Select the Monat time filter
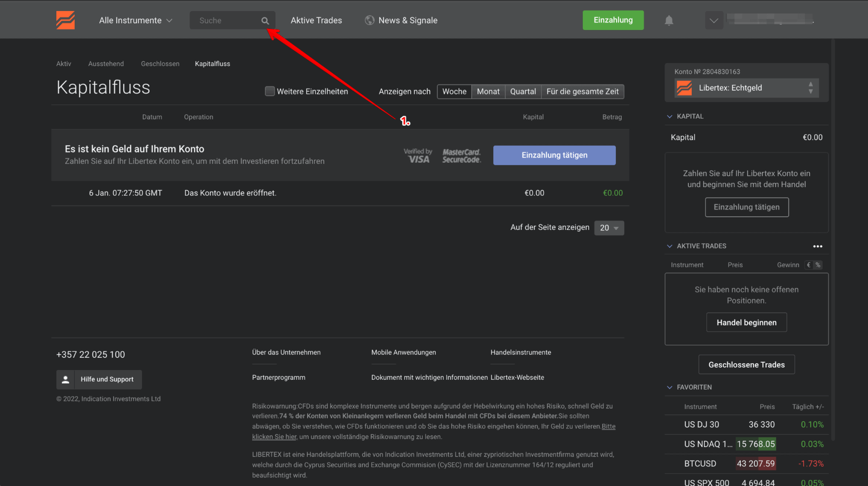Viewport: 868px width, 486px height. 488,91
